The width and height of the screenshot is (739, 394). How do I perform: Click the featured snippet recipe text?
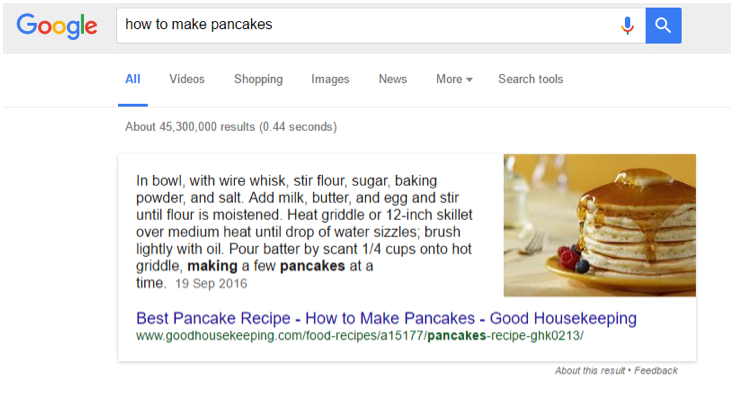pos(304,231)
